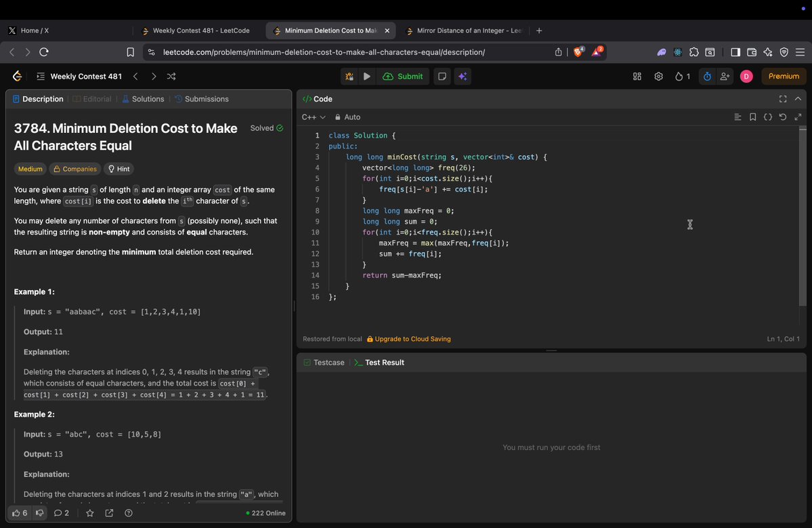The height and width of the screenshot is (528, 812).
Task: Open the AI sparkle assistant icon
Action: (463, 76)
